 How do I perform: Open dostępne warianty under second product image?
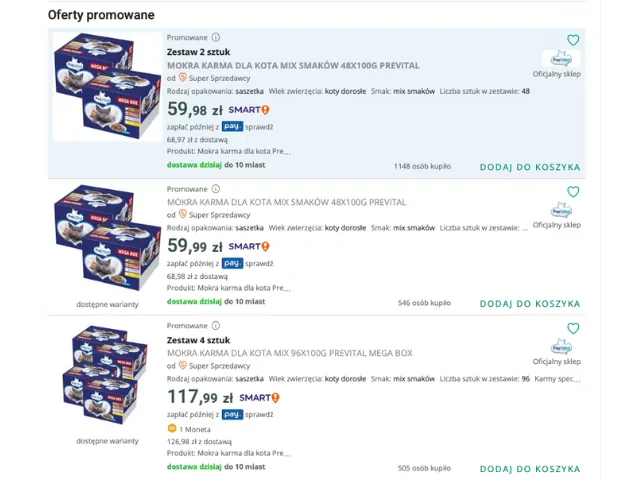107,304
